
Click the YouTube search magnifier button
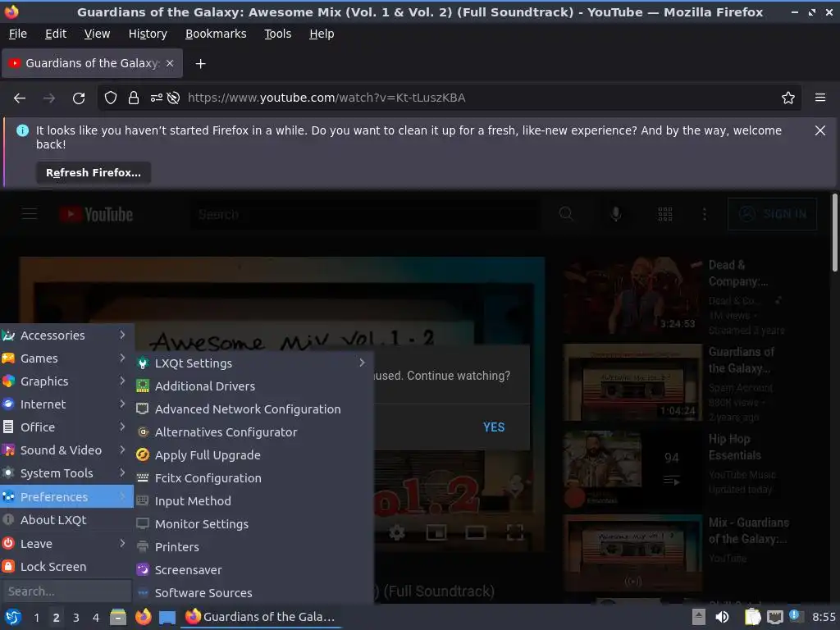pos(566,214)
